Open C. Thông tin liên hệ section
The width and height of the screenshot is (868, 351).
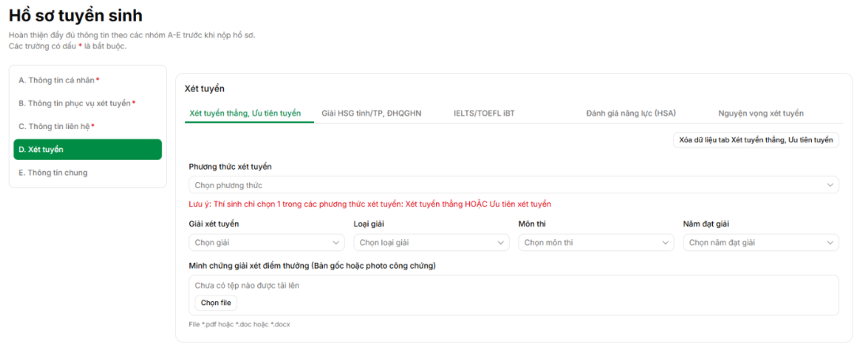tap(88, 127)
